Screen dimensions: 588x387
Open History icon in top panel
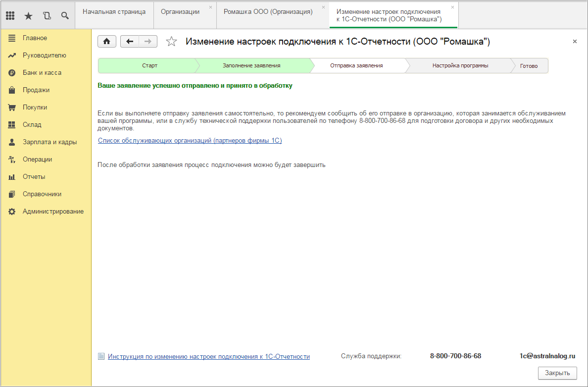pyautogui.click(x=47, y=16)
